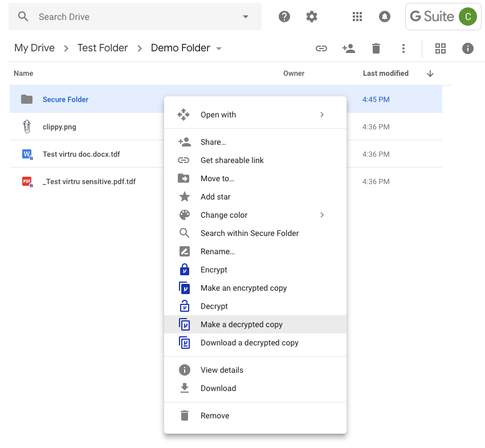The width and height of the screenshot is (485, 448).
Task: Click the Move to folder icon
Action: [184, 178]
